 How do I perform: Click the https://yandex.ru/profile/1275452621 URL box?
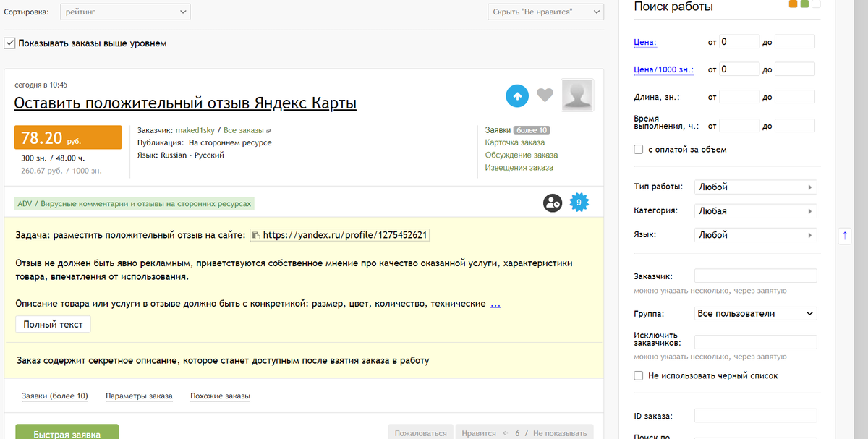tap(340, 235)
